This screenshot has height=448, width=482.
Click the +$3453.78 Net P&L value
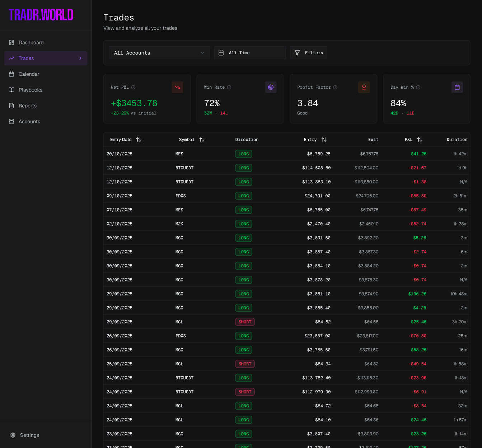(x=134, y=103)
